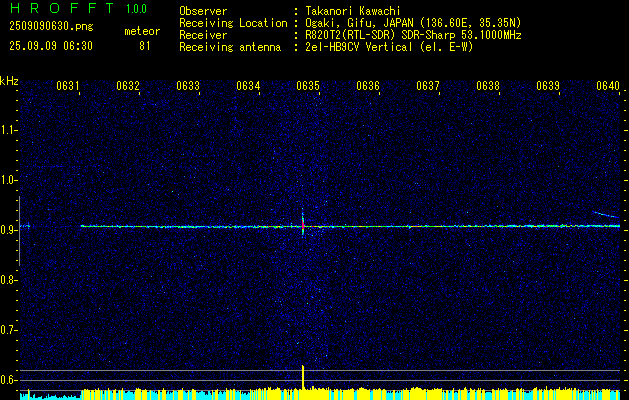Image resolution: width=629 pixels, height=400 pixels.
Task: Click the 0635 time marker
Action: [308, 86]
